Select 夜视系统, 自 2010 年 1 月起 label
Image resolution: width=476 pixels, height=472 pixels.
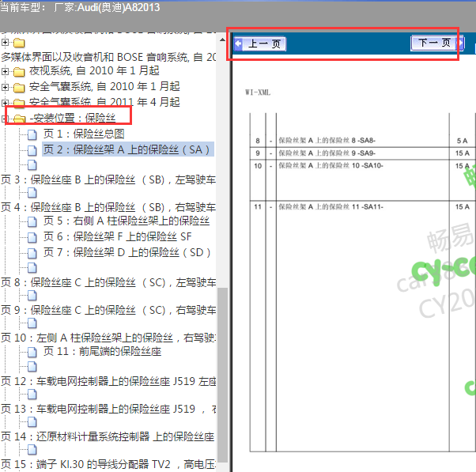pos(94,70)
